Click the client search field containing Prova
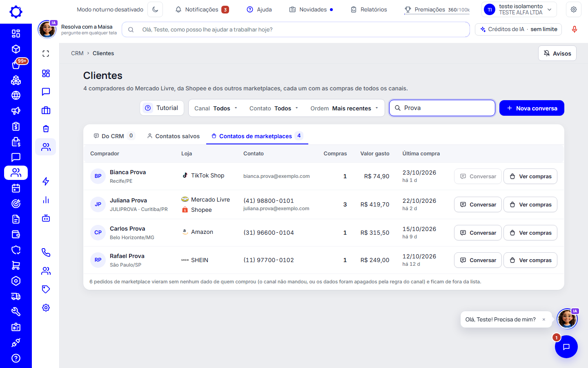 point(442,108)
